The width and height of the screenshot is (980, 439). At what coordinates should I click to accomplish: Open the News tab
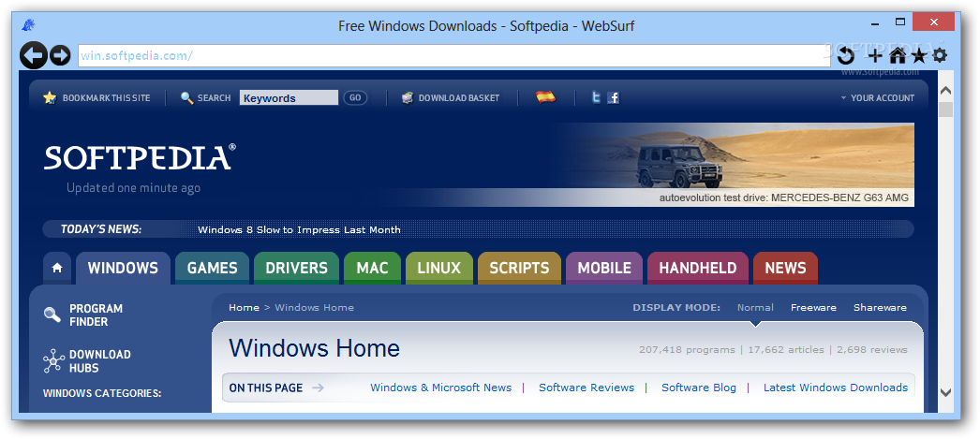[786, 268]
